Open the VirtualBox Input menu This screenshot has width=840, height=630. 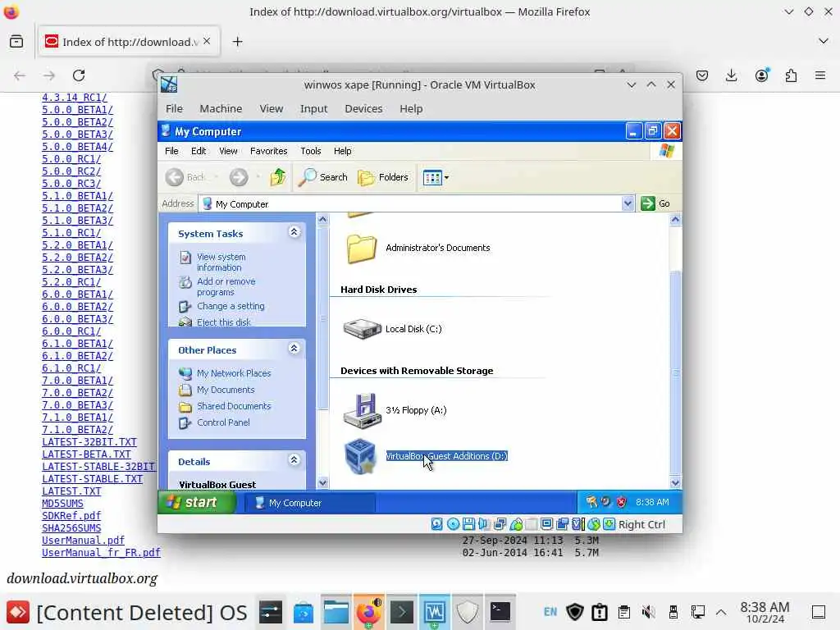313,109
